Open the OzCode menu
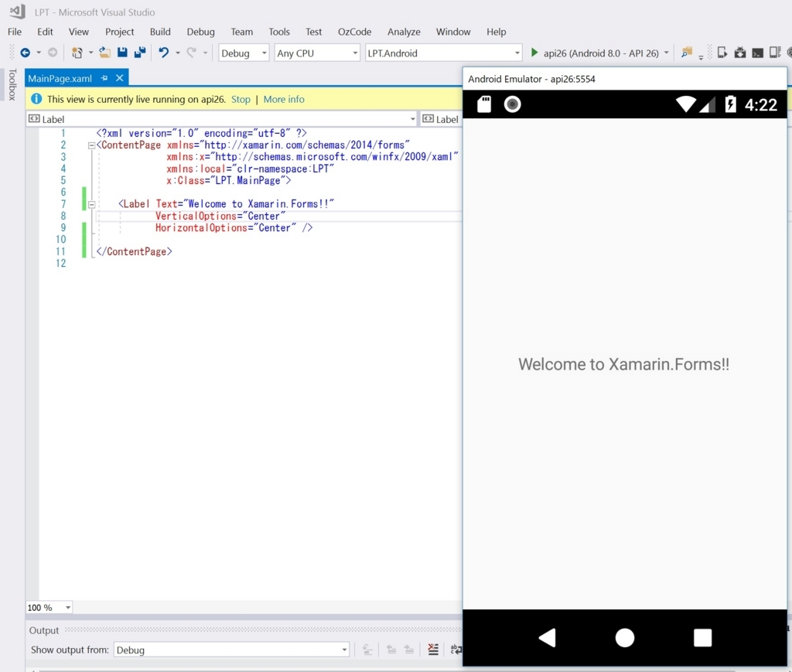 pyautogui.click(x=354, y=32)
